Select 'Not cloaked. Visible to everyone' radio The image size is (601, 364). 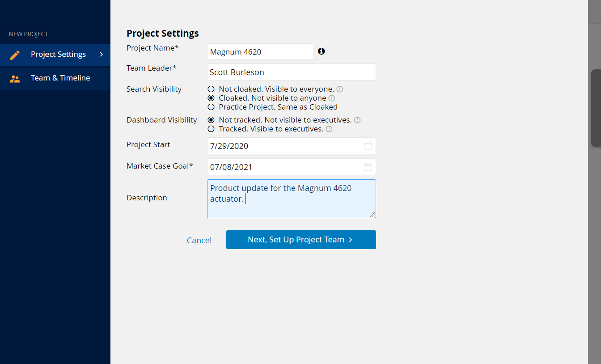pos(211,89)
